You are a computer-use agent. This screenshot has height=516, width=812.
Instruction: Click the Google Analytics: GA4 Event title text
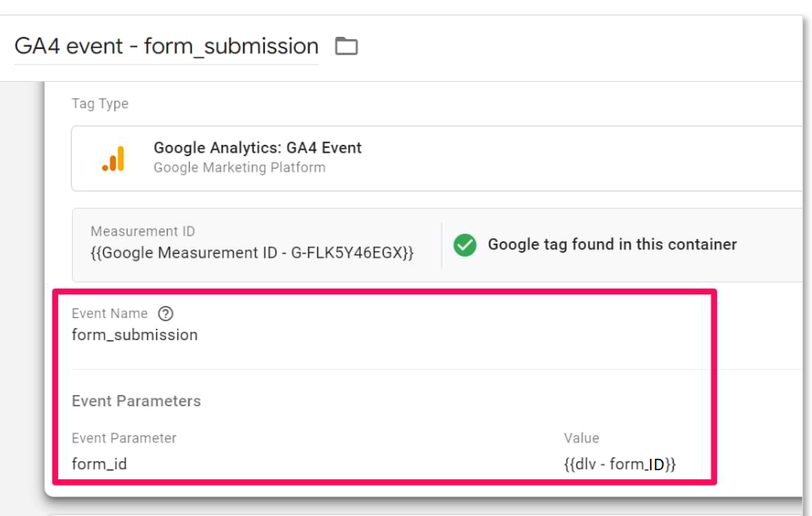tap(258, 148)
